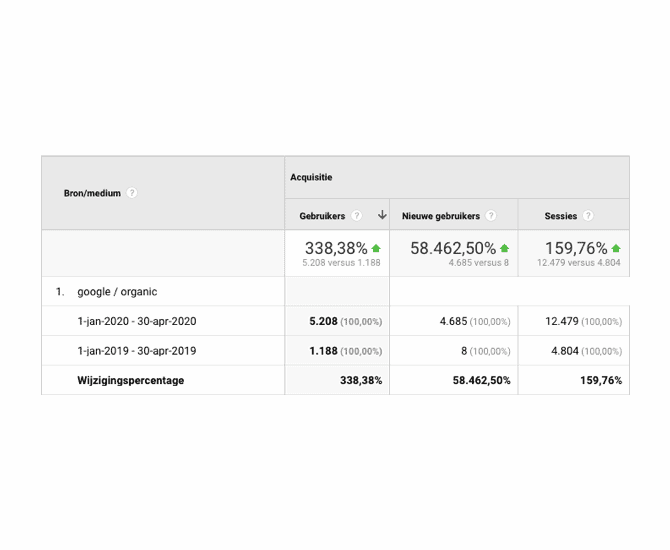The width and height of the screenshot is (670, 550).
Task: Click the help icon next to Bron/medium
Action: [x=132, y=193]
